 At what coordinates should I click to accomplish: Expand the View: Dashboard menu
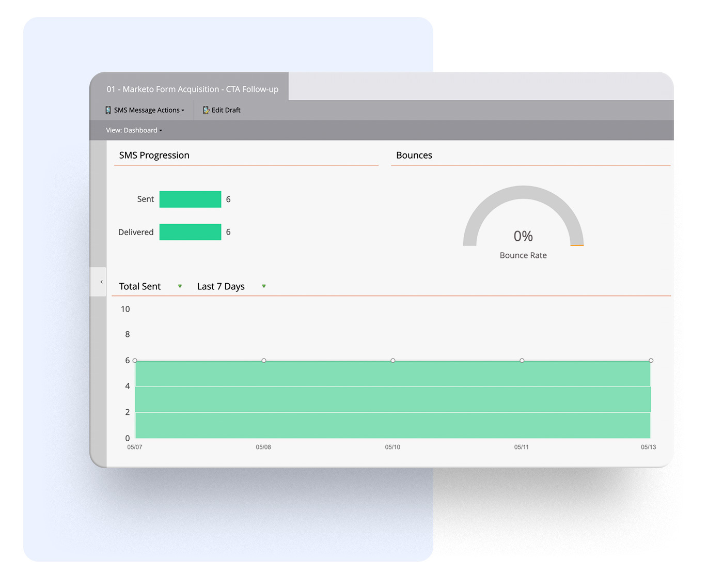134,130
